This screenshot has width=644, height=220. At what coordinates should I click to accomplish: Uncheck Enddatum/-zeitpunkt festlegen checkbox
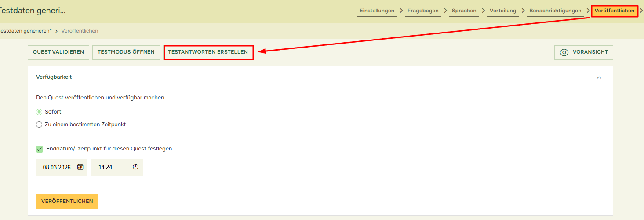click(x=40, y=149)
